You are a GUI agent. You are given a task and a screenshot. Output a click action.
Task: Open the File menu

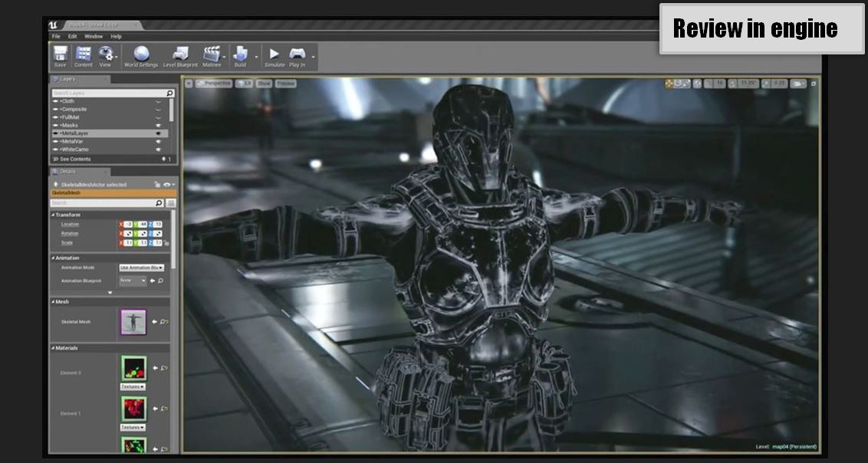(x=55, y=36)
